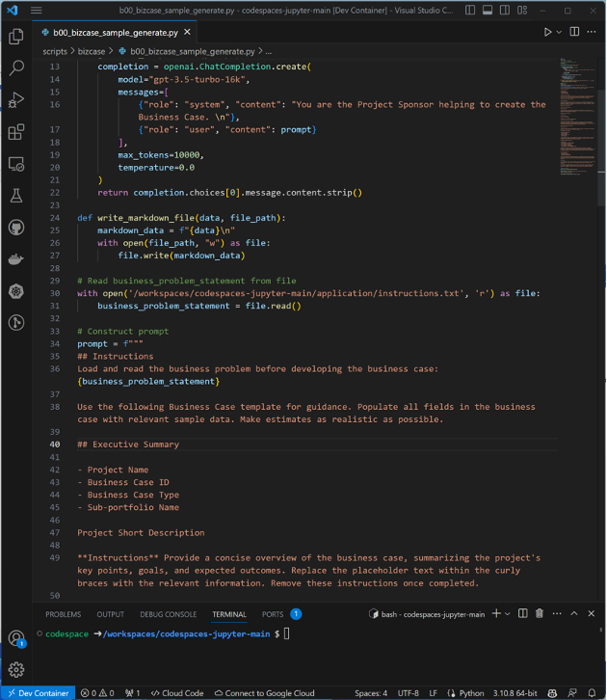This screenshot has width=607, height=700.
Task: Open the GitHub view in activity bar
Action: (x=16, y=228)
